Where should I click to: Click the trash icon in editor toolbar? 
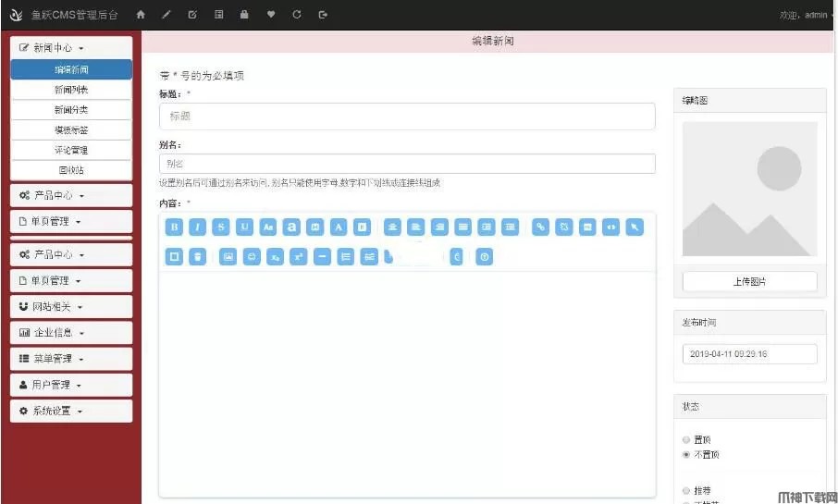(x=197, y=257)
